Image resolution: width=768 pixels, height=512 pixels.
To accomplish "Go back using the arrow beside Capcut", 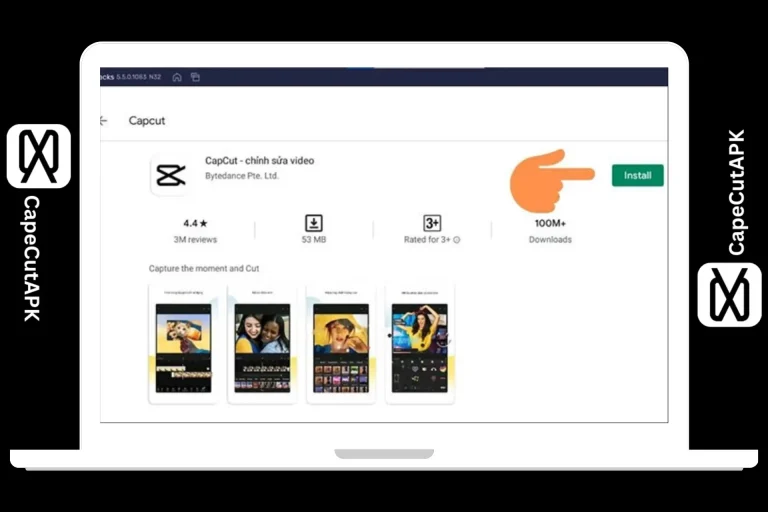I will (x=103, y=121).
